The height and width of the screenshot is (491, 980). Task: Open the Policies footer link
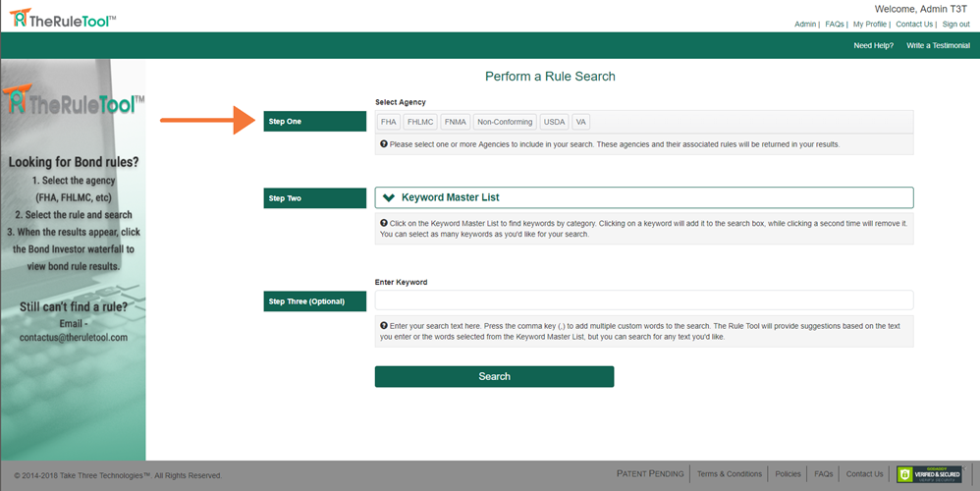tap(788, 474)
